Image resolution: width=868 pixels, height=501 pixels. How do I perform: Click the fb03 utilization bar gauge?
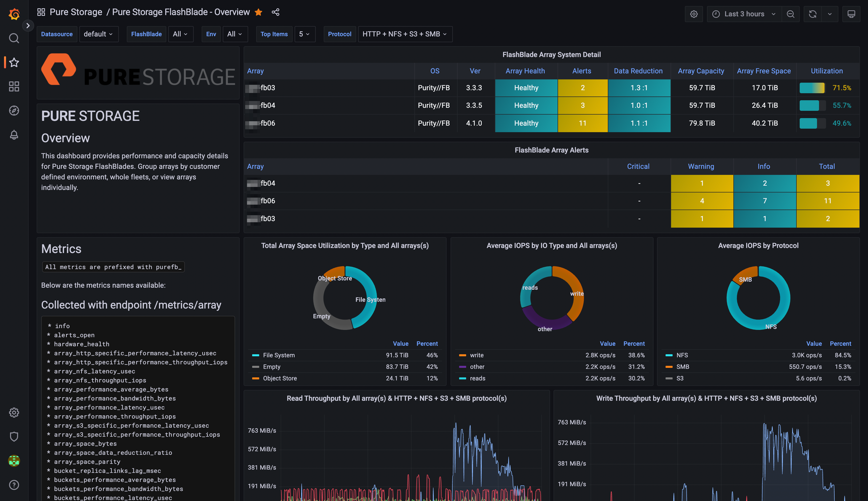point(812,88)
